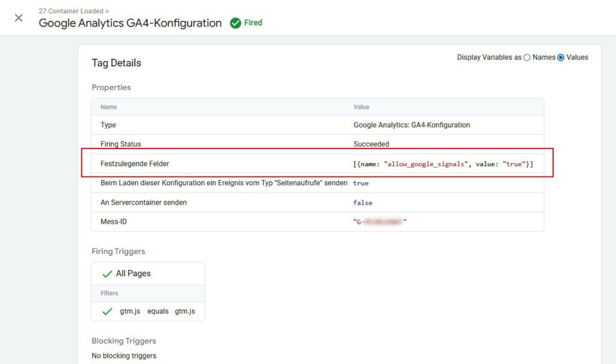This screenshot has height=364, width=616.
Task: Select the Values radio button
Action: [x=561, y=57]
